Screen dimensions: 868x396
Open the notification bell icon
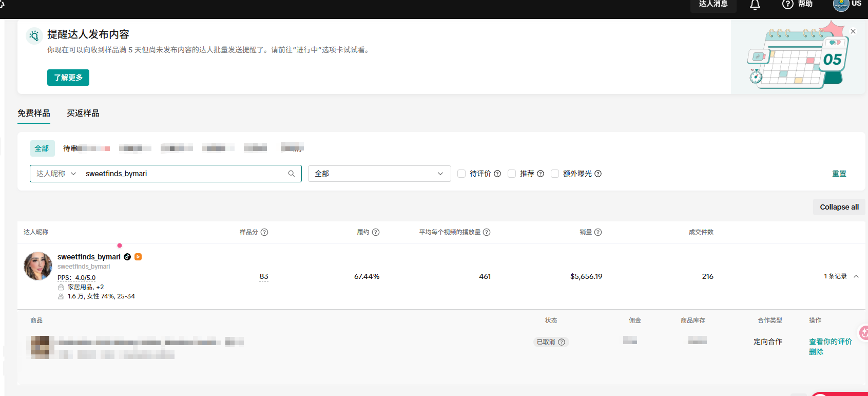click(755, 5)
